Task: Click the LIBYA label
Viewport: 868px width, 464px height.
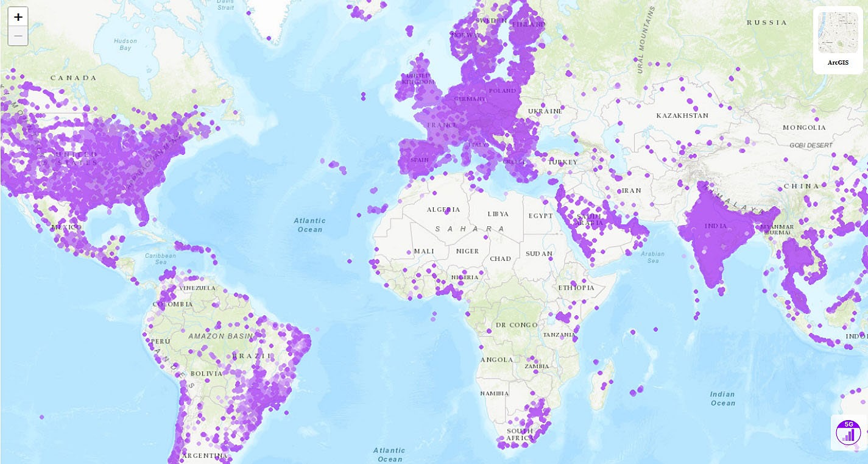Action: (498, 214)
